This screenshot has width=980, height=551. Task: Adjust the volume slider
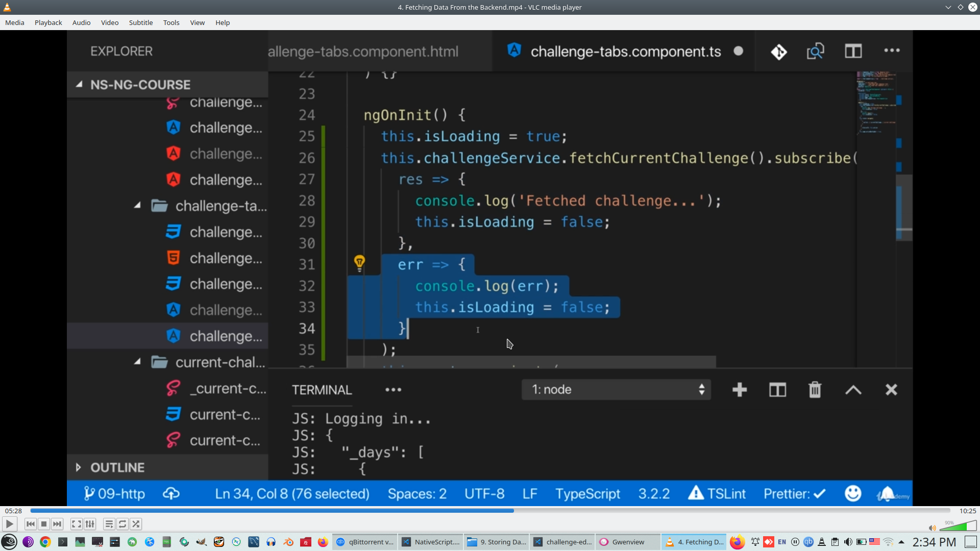click(x=959, y=526)
